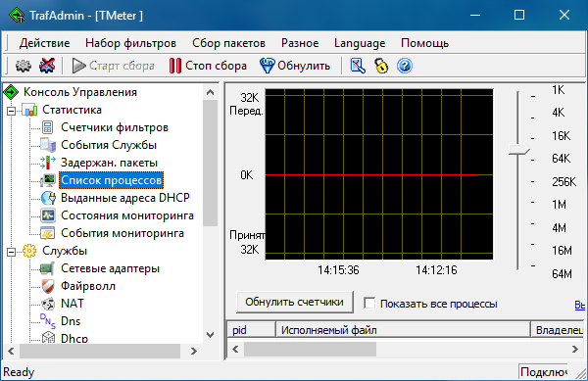Click the TrafAdmin title bar app icon

pos(17,16)
